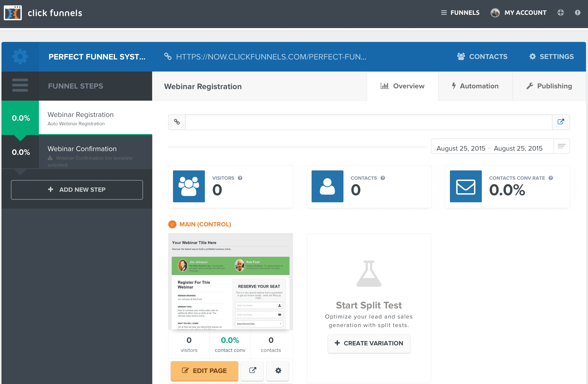Click the warning triangle on Webinar Confirmation
Screen dimensions: 588x384
click(x=50, y=158)
